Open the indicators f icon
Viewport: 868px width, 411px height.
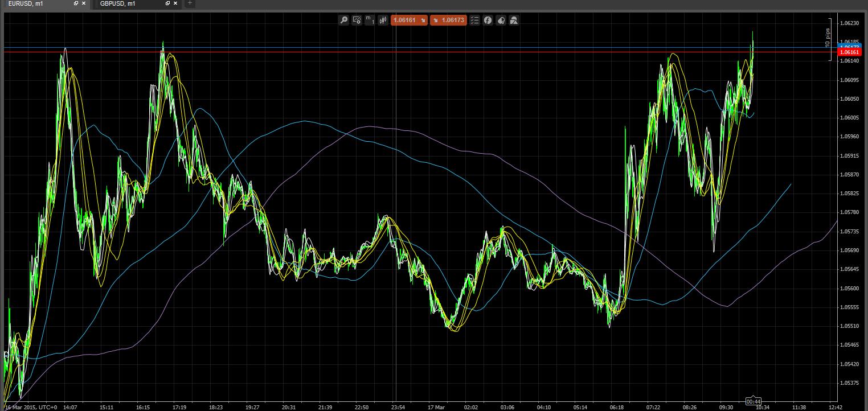point(488,20)
